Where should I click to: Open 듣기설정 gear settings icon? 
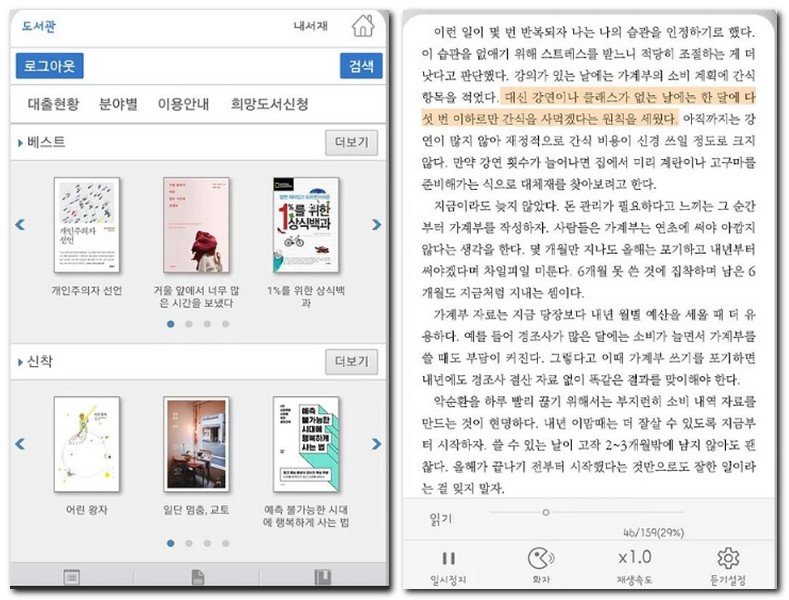click(727, 559)
